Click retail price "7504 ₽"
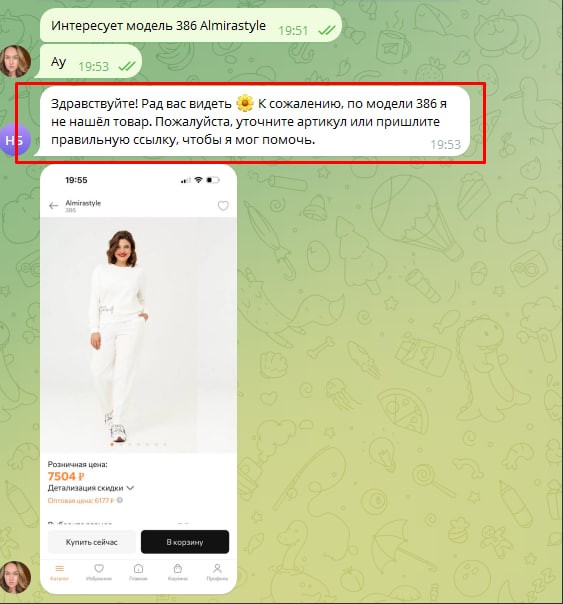 pyautogui.click(x=66, y=476)
